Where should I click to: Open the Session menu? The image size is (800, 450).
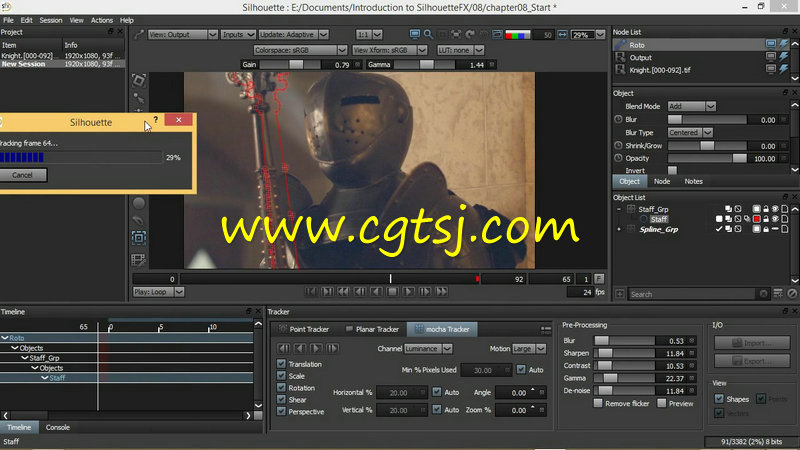[51, 20]
